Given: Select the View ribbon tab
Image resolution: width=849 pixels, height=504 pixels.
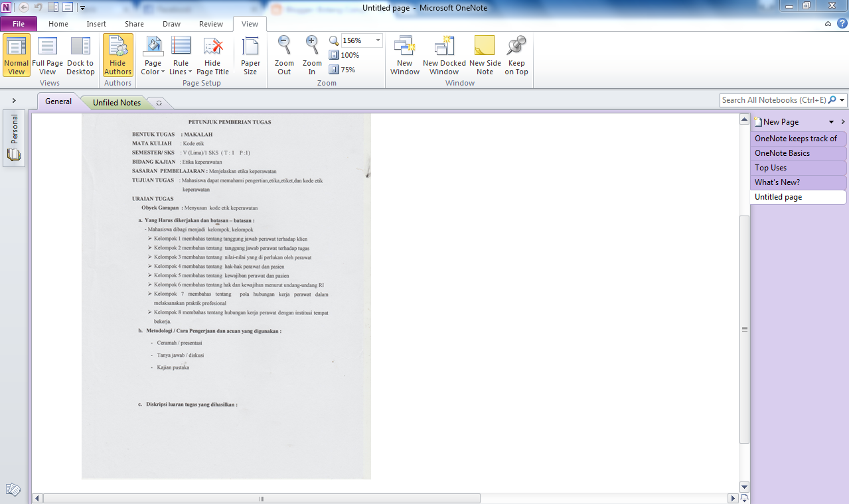Looking at the screenshot, I should [250, 24].
